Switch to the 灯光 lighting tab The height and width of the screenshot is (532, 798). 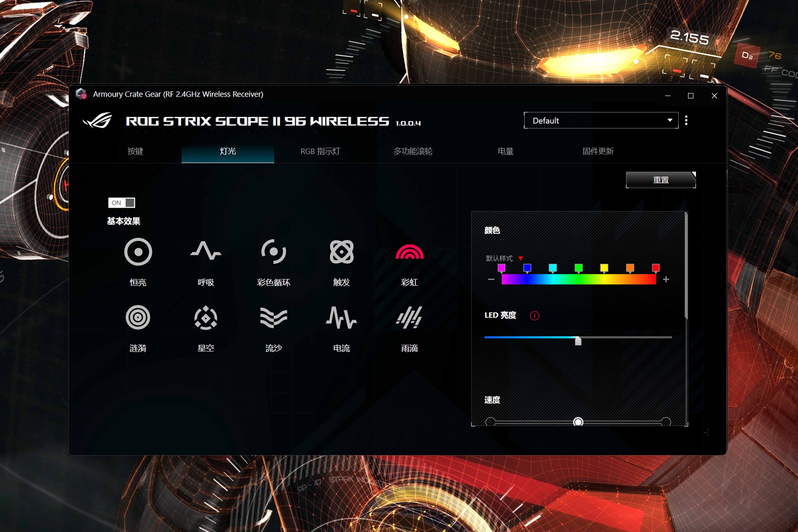tap(228, 151)
